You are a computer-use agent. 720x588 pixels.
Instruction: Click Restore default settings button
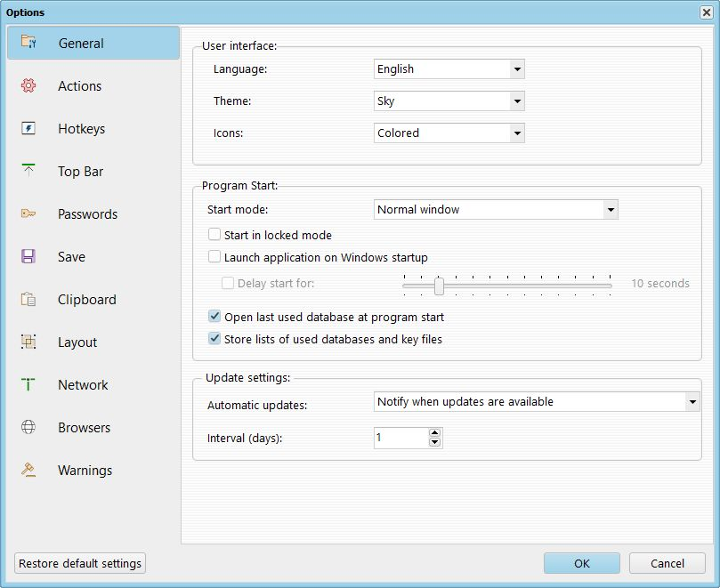80,563
